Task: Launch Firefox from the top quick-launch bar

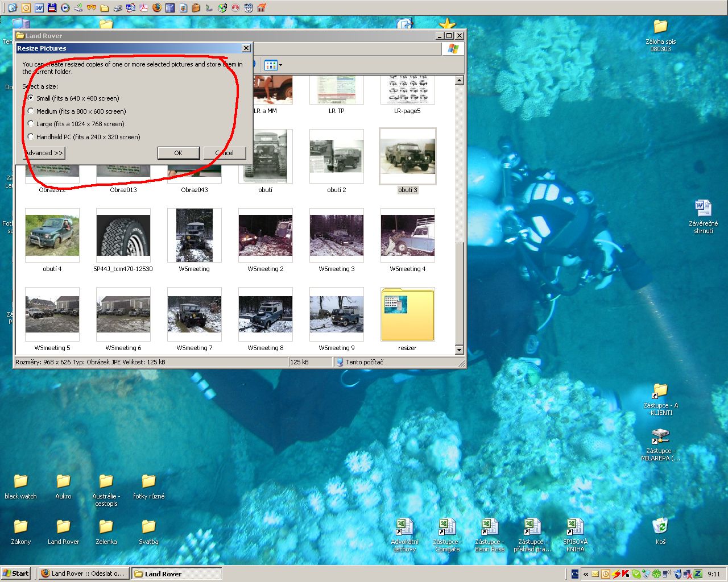Action: [156, 8]
